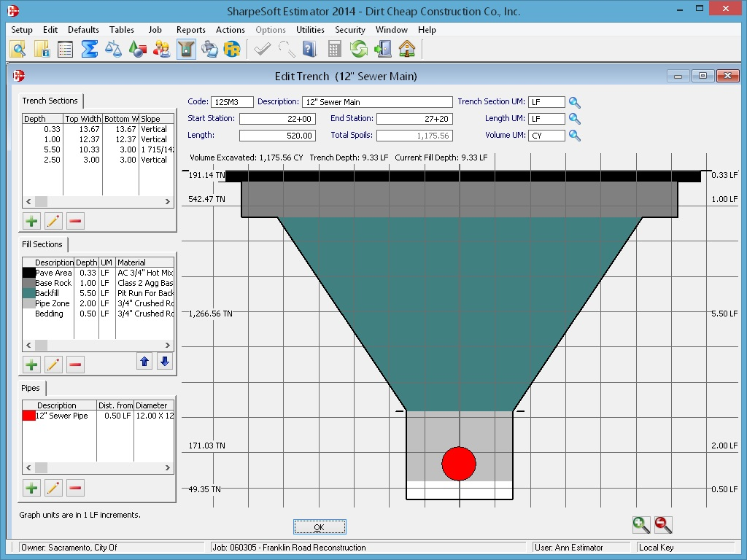Zoom in using the green magnifier button

[x=640, y=524]
